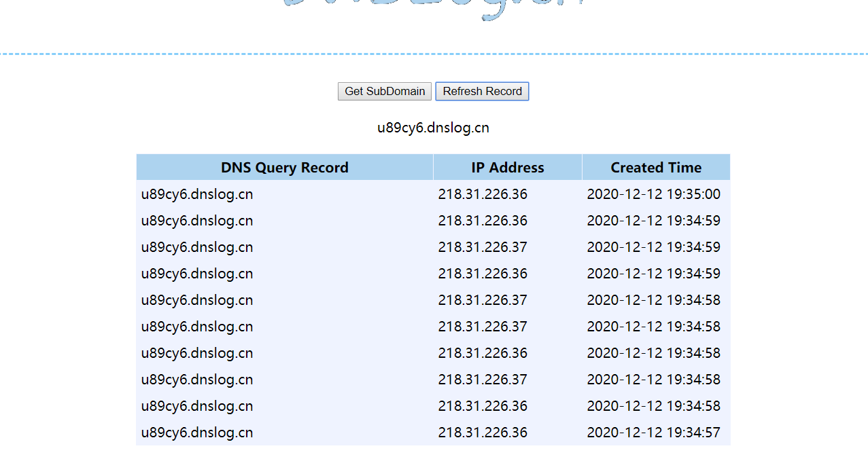
Task: Click the DNS record in the 19:35:00 row
Action: coord(197,194)
